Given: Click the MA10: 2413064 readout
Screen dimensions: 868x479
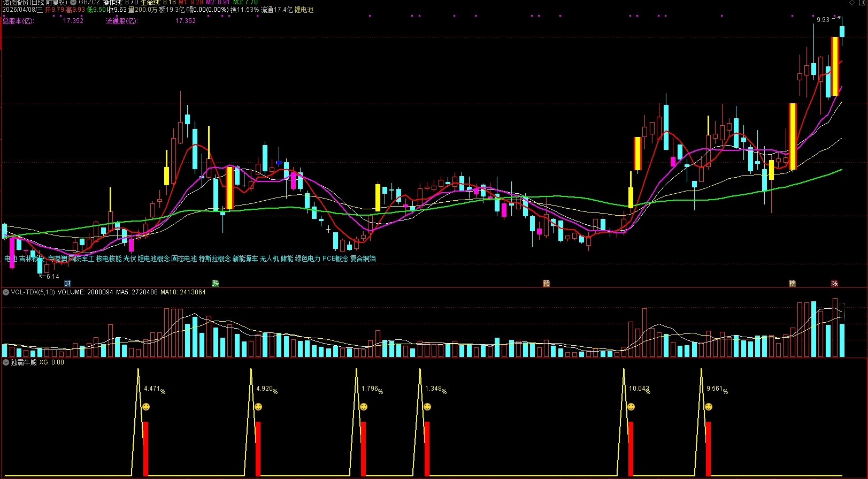Looking at the screenshot, I should point(183,292).
